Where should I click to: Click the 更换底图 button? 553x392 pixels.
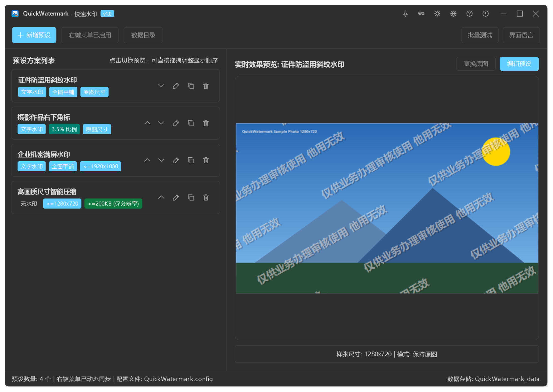[x=476, y=64]
